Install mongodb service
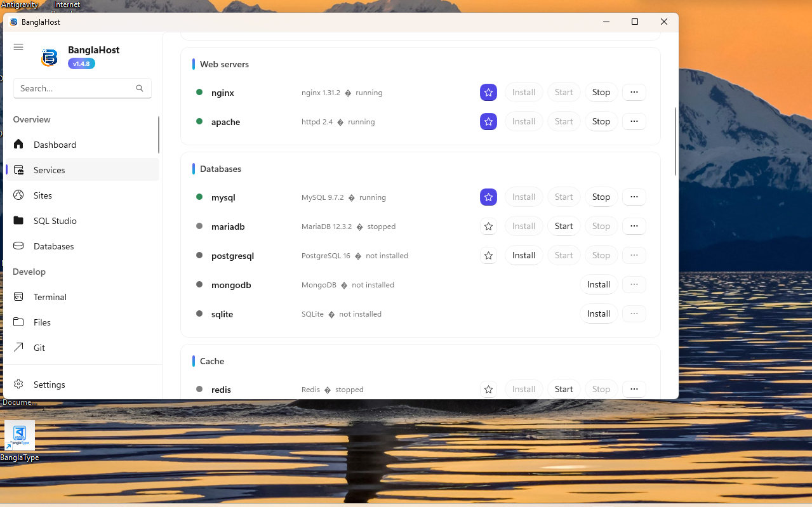This screenshot has height=507, width=812. pos(599,285)
